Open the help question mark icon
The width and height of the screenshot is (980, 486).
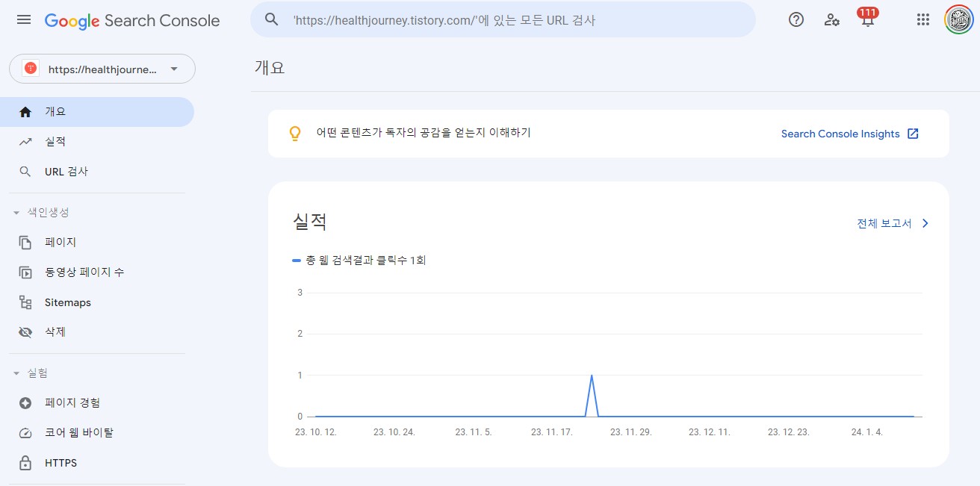796,20
